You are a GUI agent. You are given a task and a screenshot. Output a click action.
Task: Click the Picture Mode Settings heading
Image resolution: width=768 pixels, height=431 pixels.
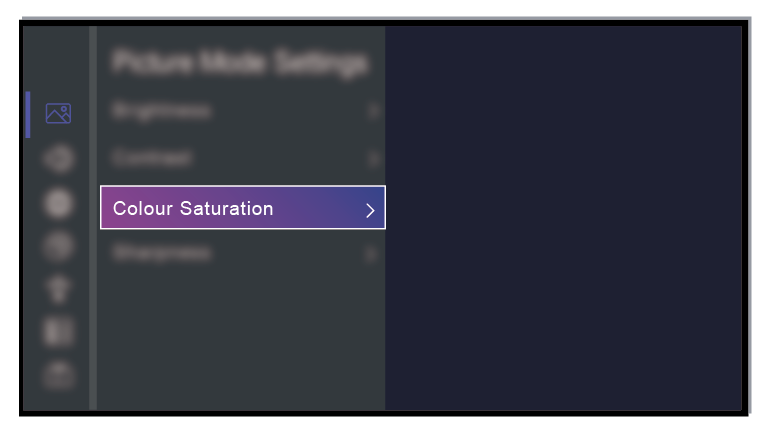tap(240, 63)
